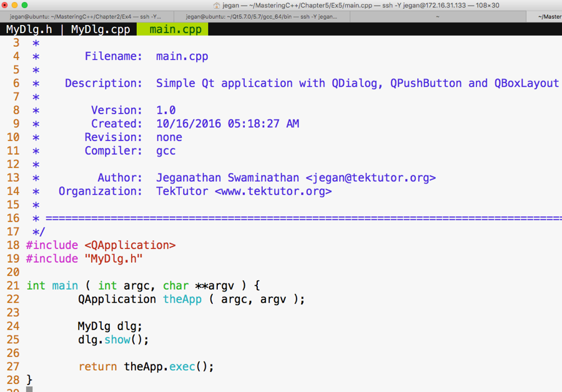Place cursor on <QApplication> include
The width and height of the screenshot is (562, 392).
(x=130, y=245)
